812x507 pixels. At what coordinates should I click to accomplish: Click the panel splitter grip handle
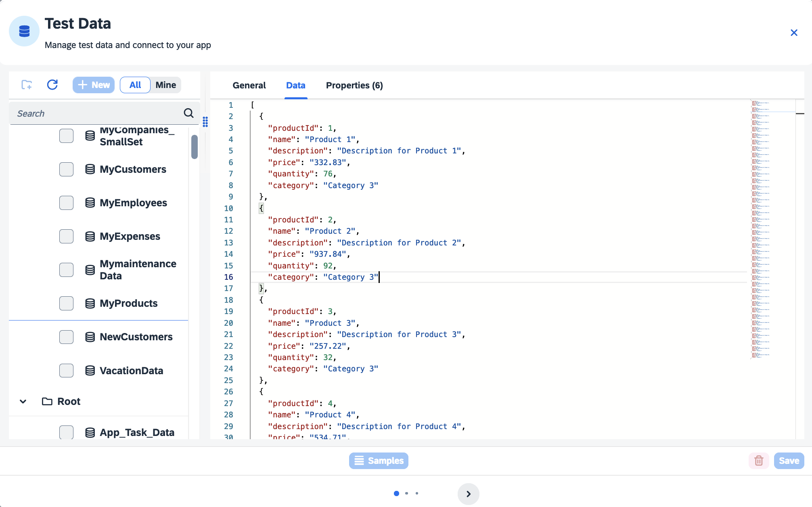pyautogui.click(x=205, y=122)
